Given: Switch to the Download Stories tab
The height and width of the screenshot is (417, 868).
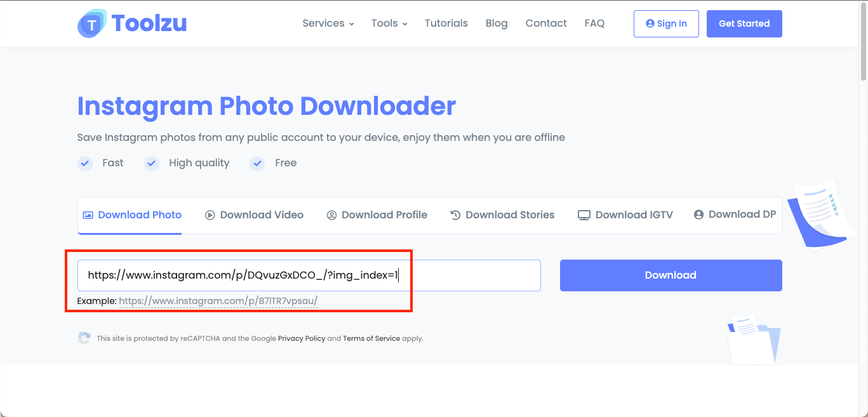Looking at the screenshot, I should [502, 215].
